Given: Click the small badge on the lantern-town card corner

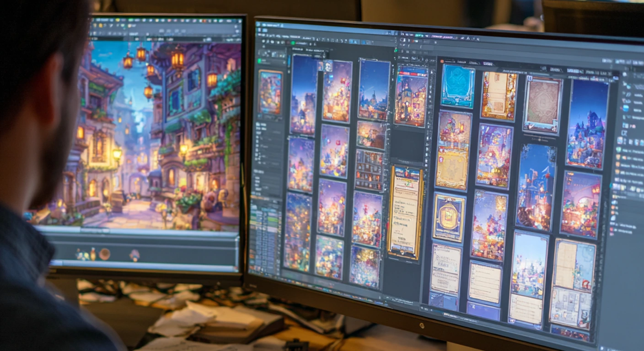Looking at the screenshot, I should pos(328,67).
